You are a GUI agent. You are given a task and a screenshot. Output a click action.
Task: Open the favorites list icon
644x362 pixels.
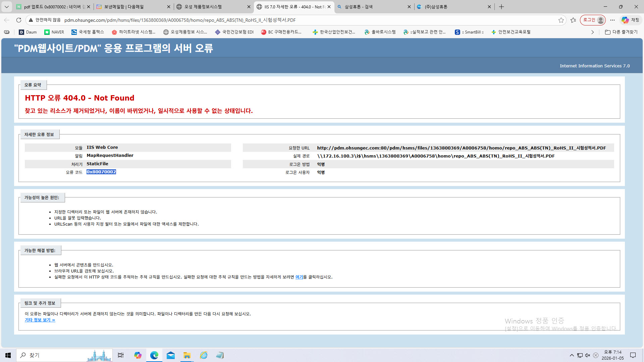(x=573, y=20)
